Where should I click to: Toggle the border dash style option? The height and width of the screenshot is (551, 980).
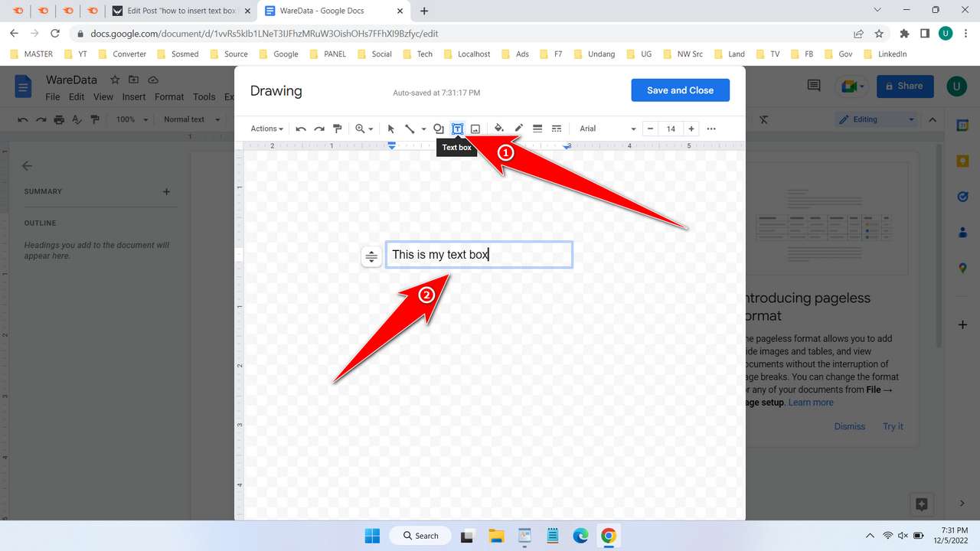pos(557,129)
